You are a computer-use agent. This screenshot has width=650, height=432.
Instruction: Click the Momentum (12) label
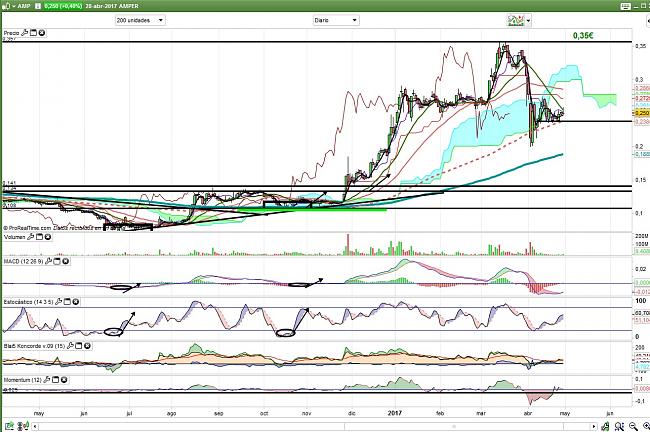(x=22, y=380)
